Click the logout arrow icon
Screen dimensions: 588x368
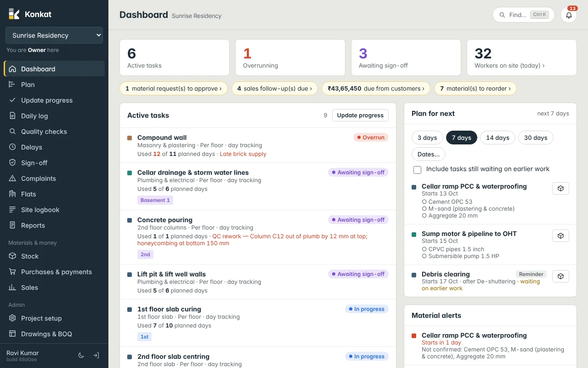[x=96, y=356]
